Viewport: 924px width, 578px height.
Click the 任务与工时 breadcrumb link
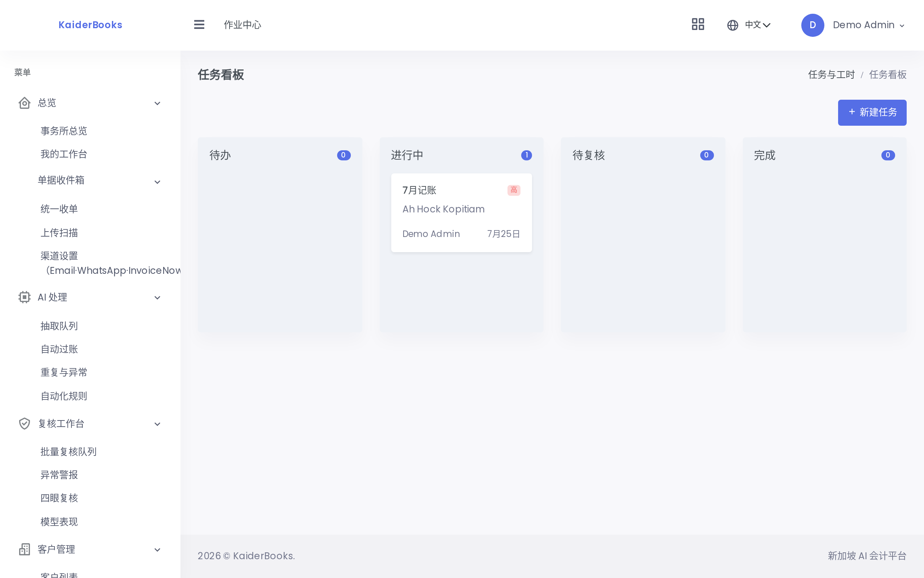coord(831,75)
